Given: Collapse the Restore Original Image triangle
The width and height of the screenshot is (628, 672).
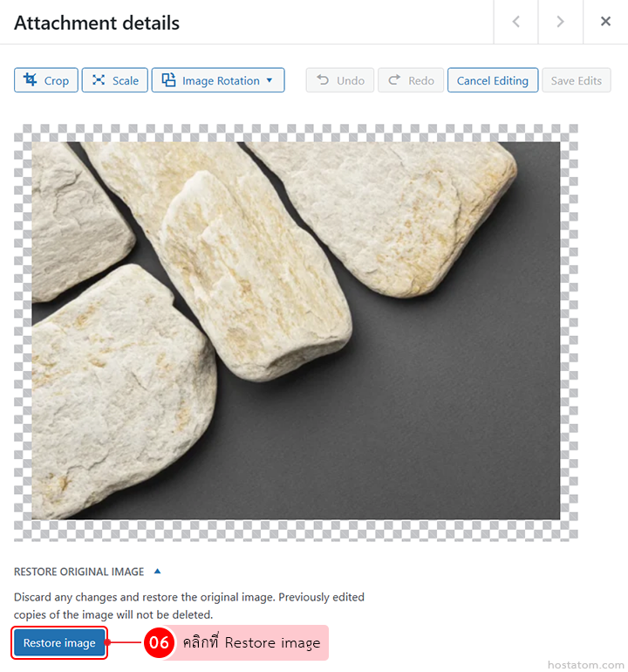Looking at the screenshot, I should 157,572.
